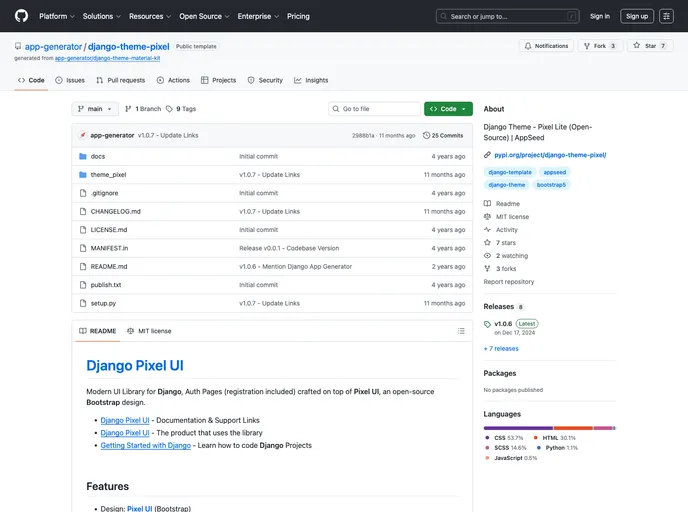Click the 7 stars star icon
The image size is (688, 512).
(487, 243)
